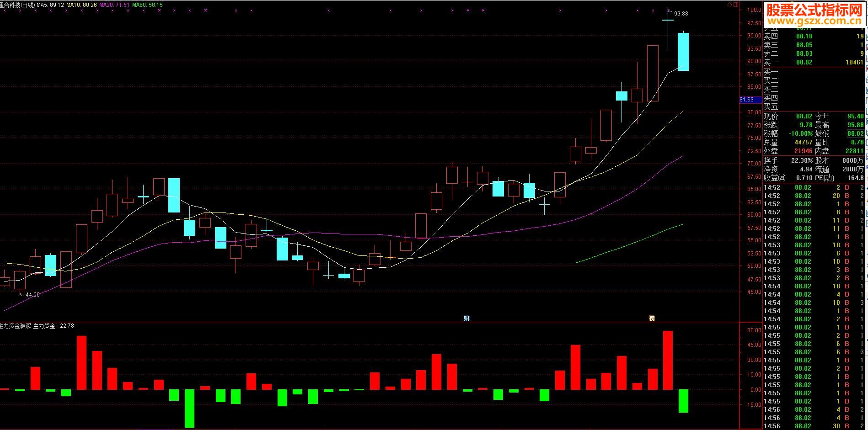Image resolution: width=868 pixels, height=430 pixels.
Task: Select the last cyan candlestick on the chart
Action: click(x=683, y=52)
